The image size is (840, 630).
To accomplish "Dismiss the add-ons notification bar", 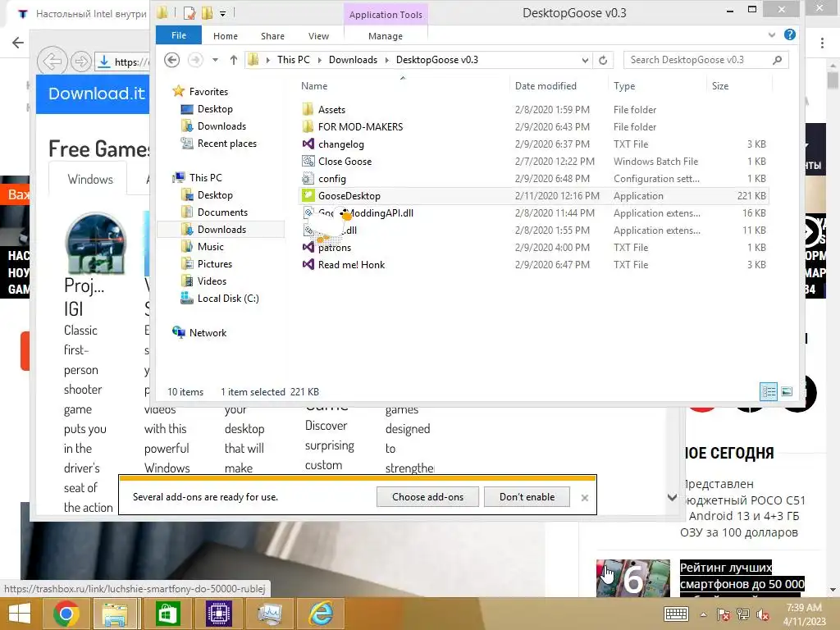I will coord(584,498).
